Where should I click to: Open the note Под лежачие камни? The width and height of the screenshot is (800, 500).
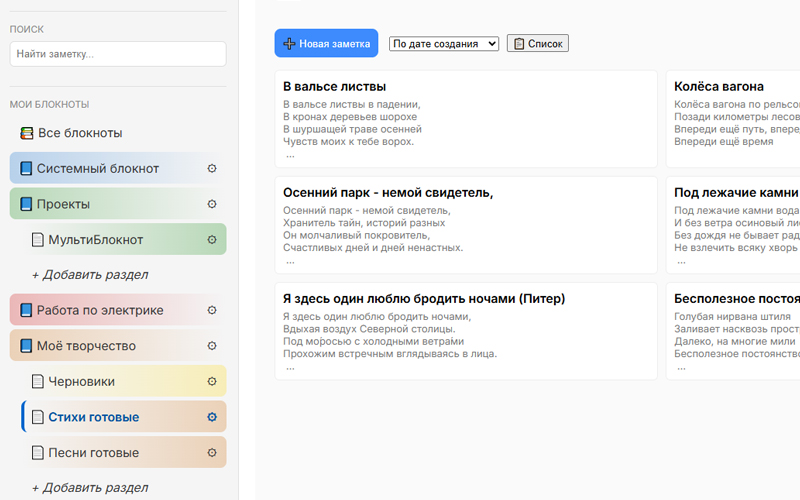(x=733, y=225)
